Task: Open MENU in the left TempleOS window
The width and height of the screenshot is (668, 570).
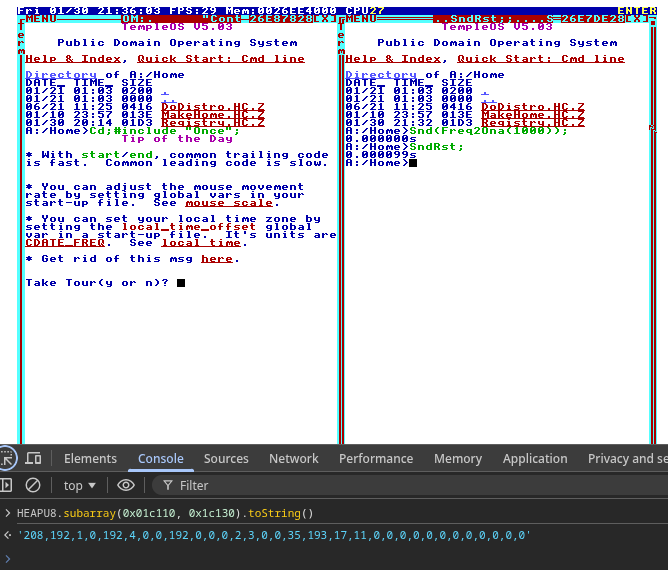Action: (41, 19)
